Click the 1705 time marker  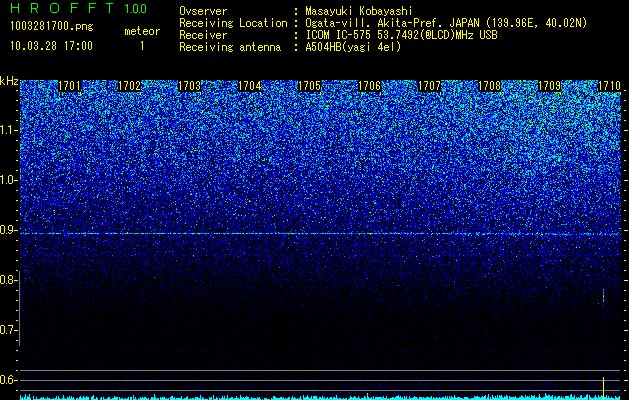point(310,86)
